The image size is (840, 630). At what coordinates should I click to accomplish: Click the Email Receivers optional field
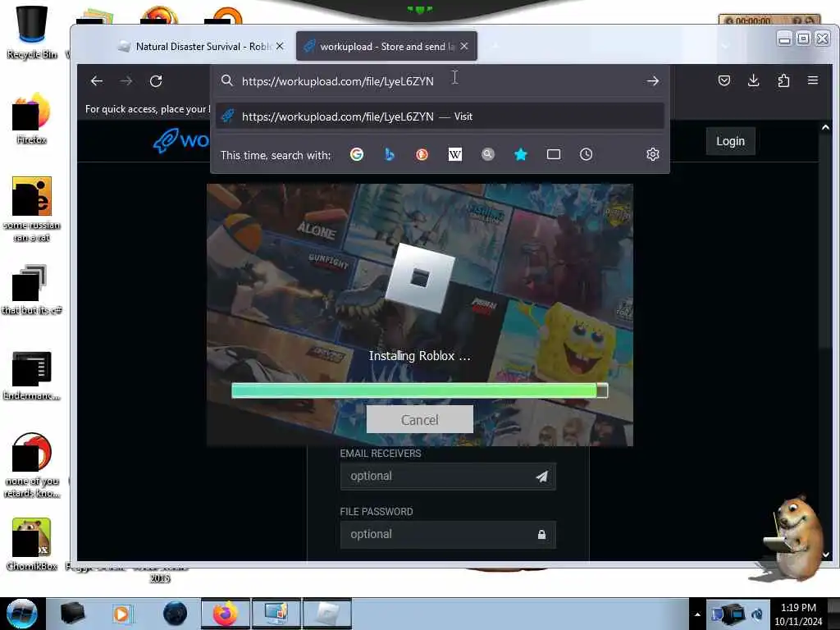point(448,477)
